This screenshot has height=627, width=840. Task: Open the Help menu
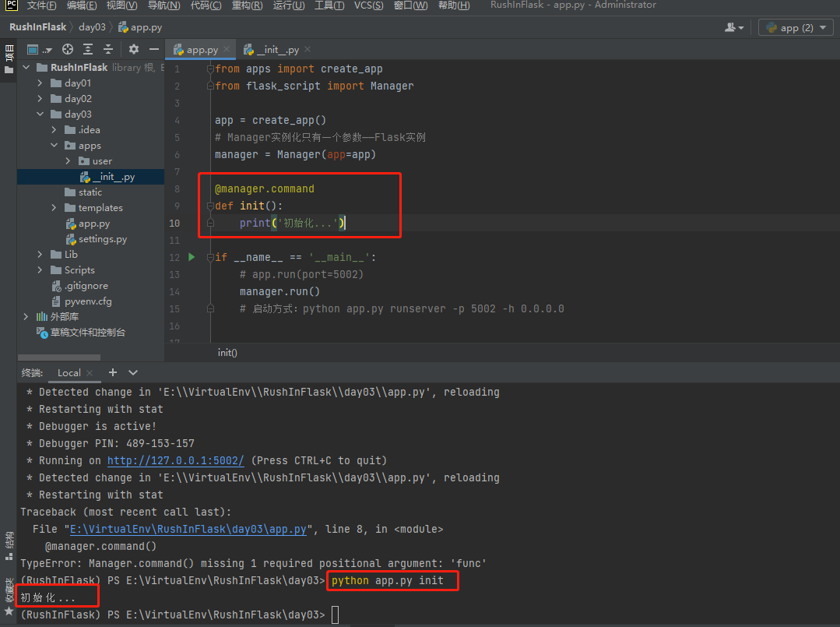pos(454,5)
